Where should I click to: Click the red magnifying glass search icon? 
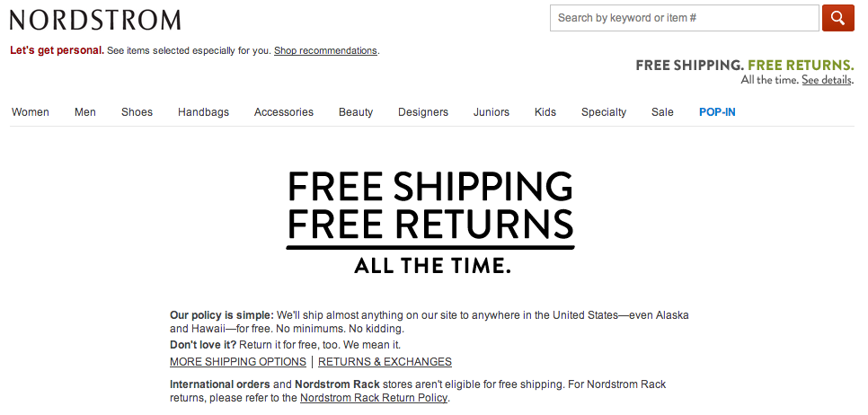[x=838, y=18]
